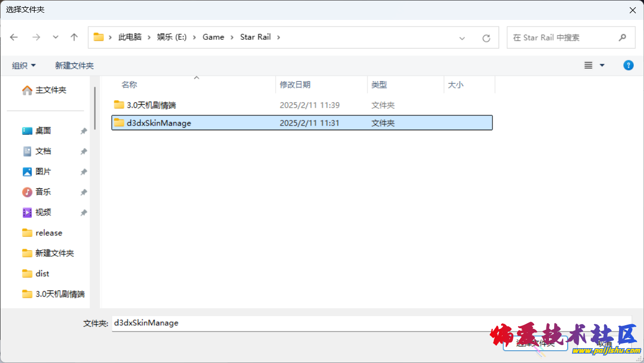
Task: Open Music in the quick access sidebar
Action: pos(43,192)
